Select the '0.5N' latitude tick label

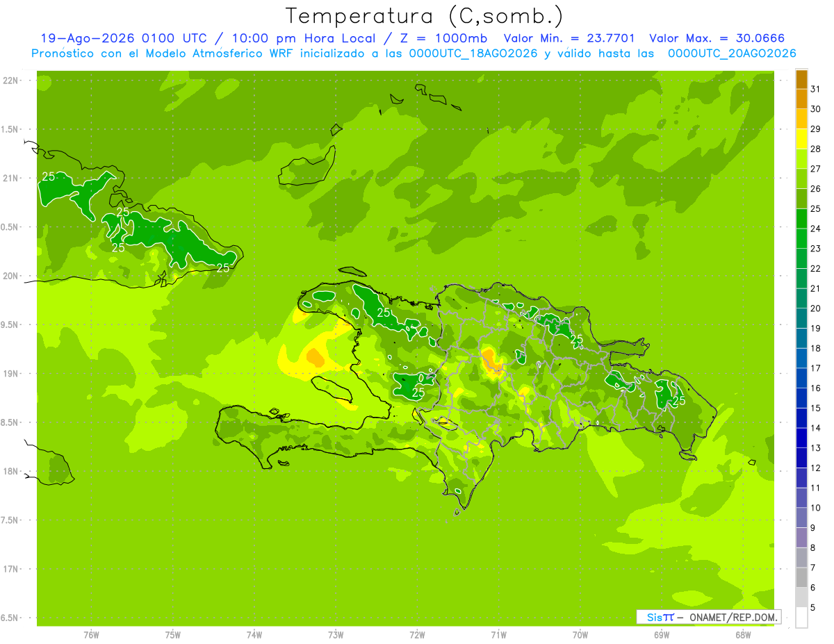(x=10, y=227)
